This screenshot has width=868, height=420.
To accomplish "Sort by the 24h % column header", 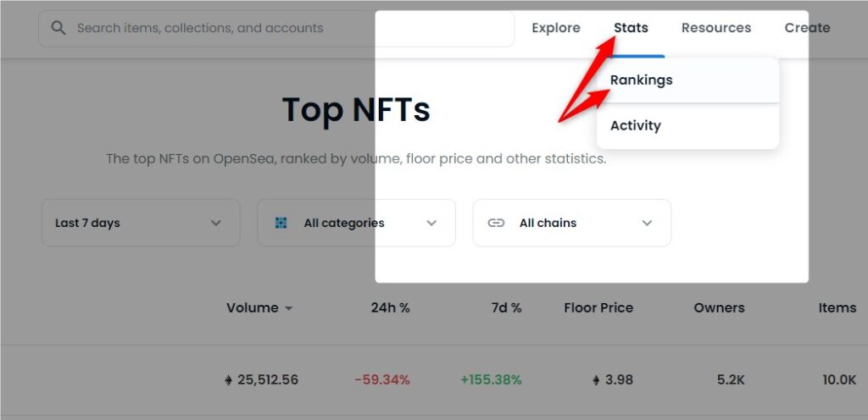I will [x=390, y=308].
